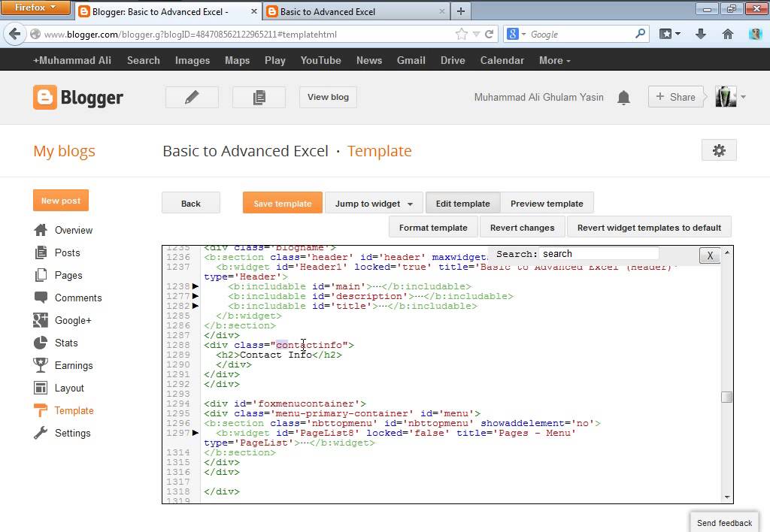This screenshot has width=770, height=532.
Task: Click the View blog button
Action: 328,97
